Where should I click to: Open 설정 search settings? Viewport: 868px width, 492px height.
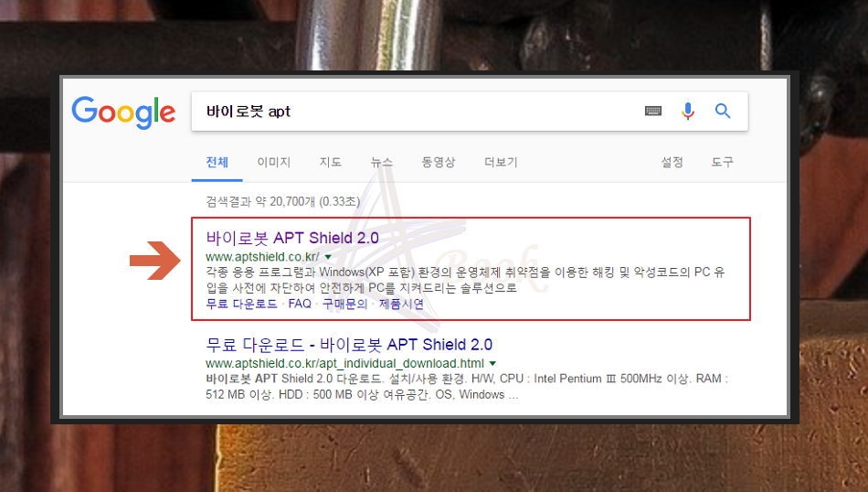pyautogui.click(x=672, y=162)
